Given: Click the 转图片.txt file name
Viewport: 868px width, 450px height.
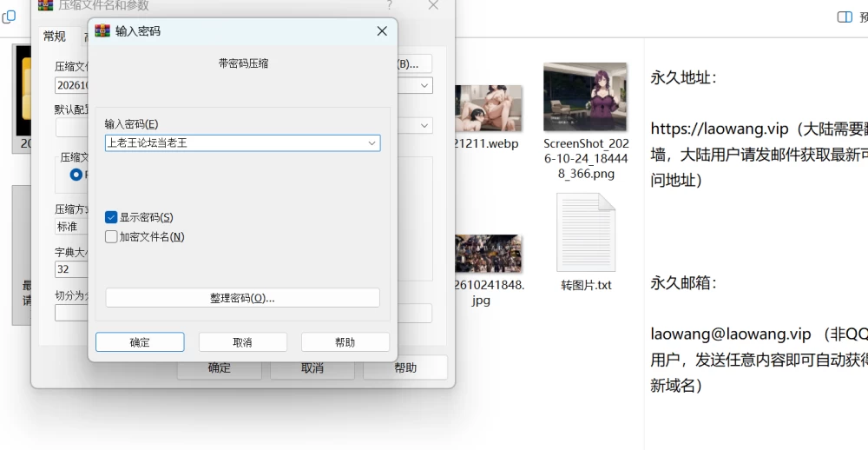Looking at the screenshot, I should tap(586, 286).
